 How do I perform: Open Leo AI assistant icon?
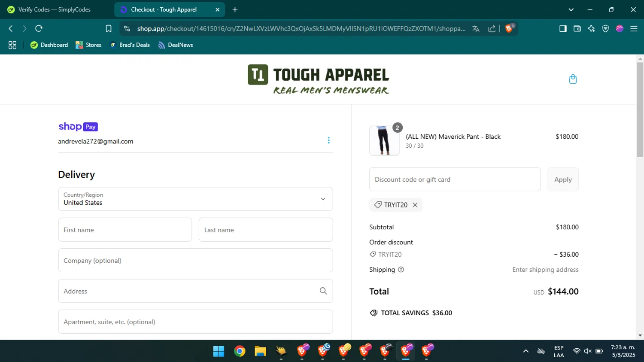point(591,28)
